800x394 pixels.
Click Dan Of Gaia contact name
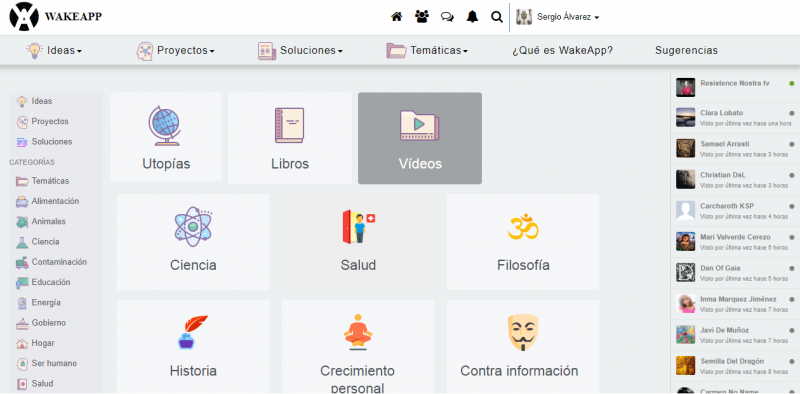coord(720,268)
